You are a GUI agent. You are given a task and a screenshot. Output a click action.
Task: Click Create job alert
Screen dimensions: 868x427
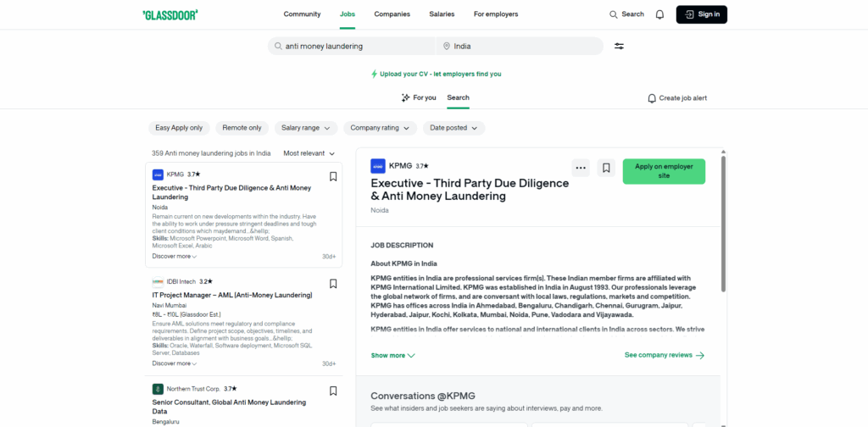click(x=677, y=98)
